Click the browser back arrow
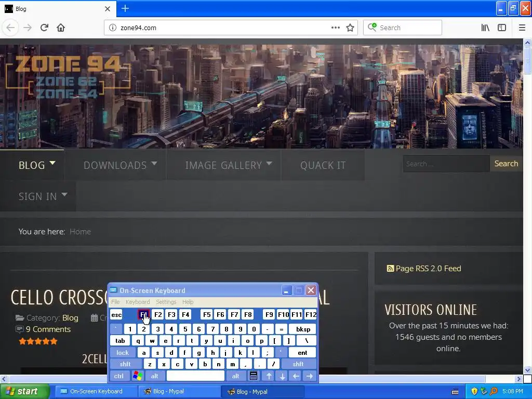The width and height of the screenshot is (532, 399). pyautogui.click(x=10, y=28)
